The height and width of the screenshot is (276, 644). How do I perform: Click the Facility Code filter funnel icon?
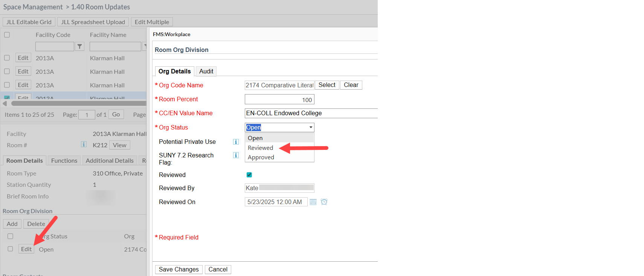pos(79,46)
